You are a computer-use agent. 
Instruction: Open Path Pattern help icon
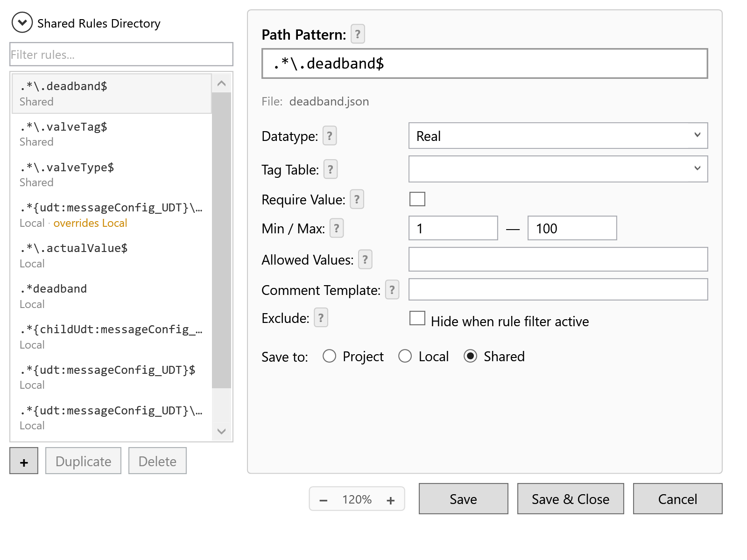pos(358,34)
